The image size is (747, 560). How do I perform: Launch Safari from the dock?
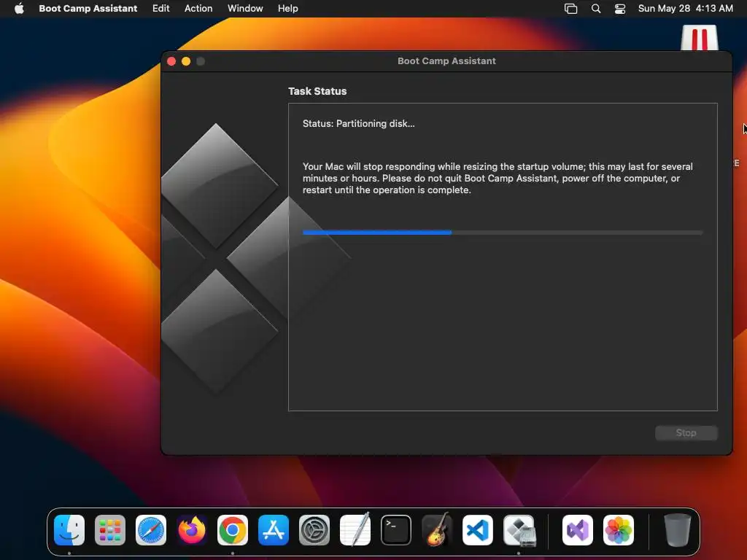pyautogui.click(x=151, y=529)
